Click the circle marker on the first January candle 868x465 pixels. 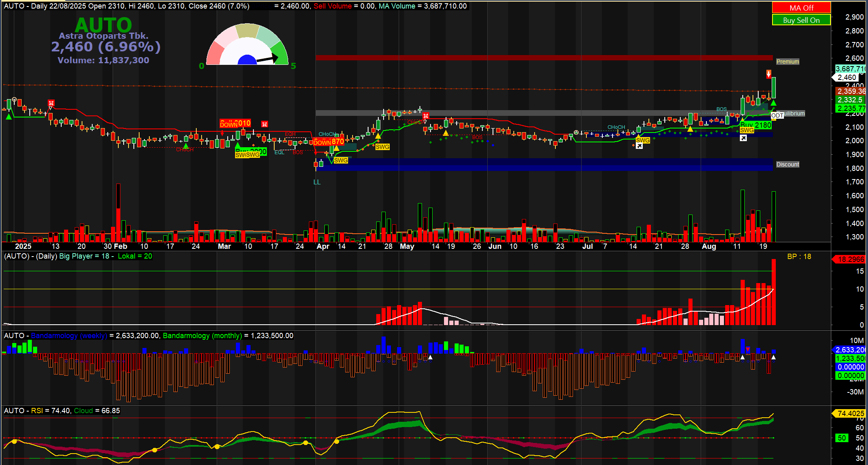click(x=14, y=100)
